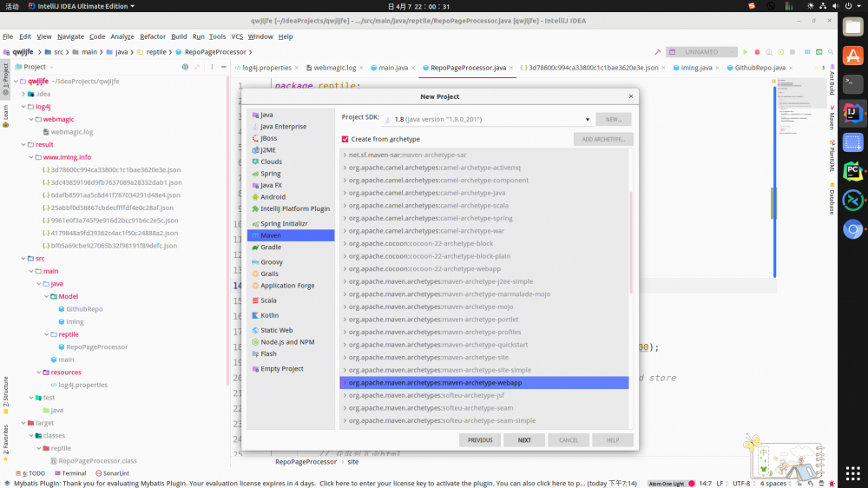868x488 pixels.
Task: Collapse the log4j folder in project tree
Action: point(23,106)
